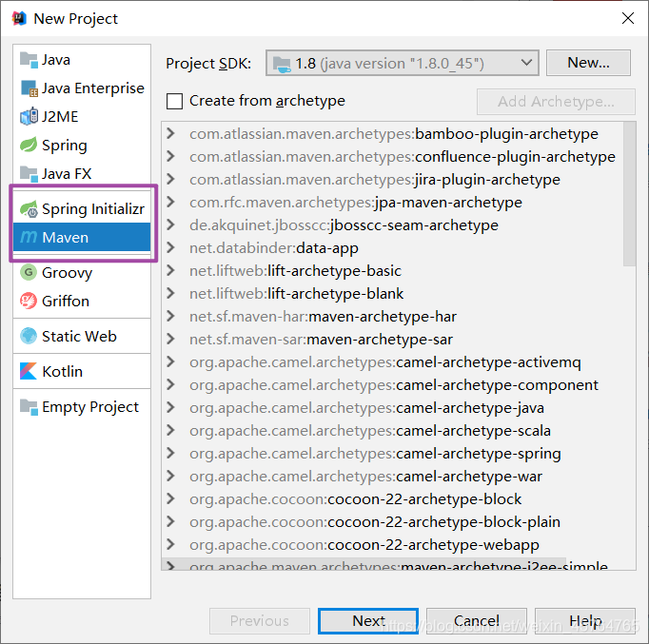Select cocoon-22-archetype-block-plain row
Image resolution: width=649 pixels, height=644 pixels.
tap(393, 522)
